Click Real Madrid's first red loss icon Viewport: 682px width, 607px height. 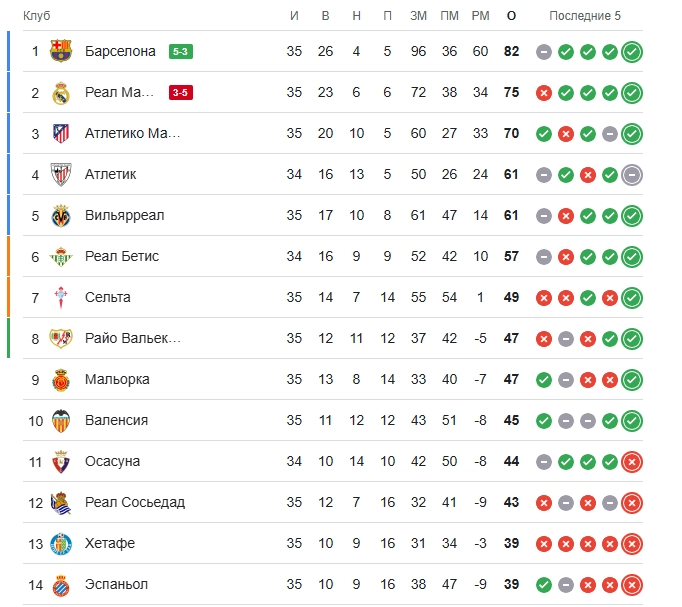(544, 93)
